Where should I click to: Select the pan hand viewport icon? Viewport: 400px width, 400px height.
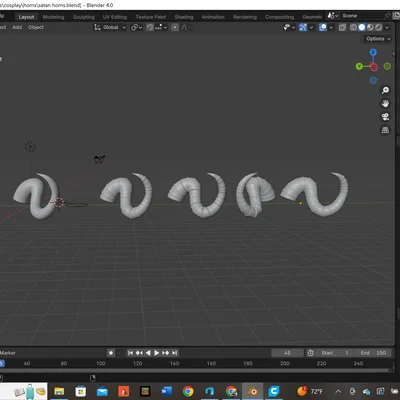point(385,103)
